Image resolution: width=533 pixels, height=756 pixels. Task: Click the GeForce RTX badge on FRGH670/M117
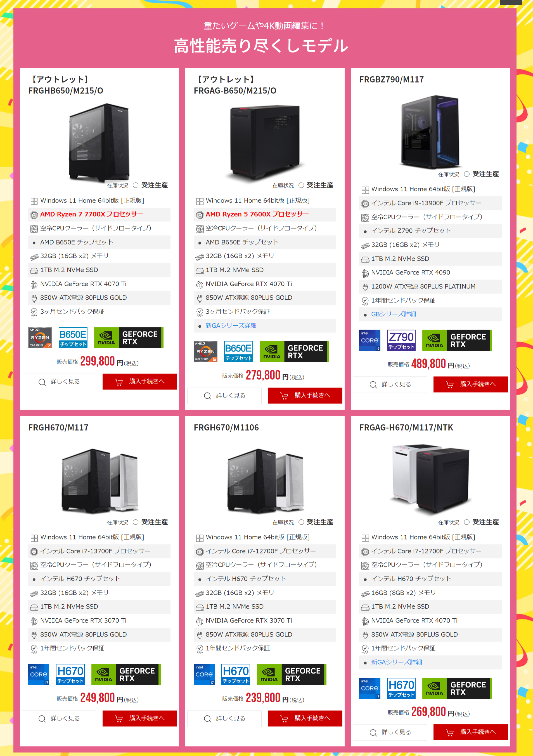point(126,674)
